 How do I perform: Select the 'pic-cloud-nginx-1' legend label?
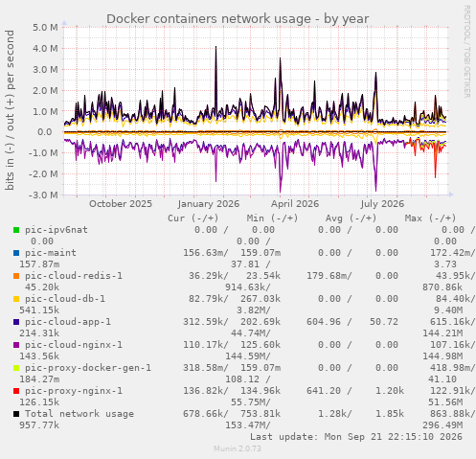tap(74, 345)
